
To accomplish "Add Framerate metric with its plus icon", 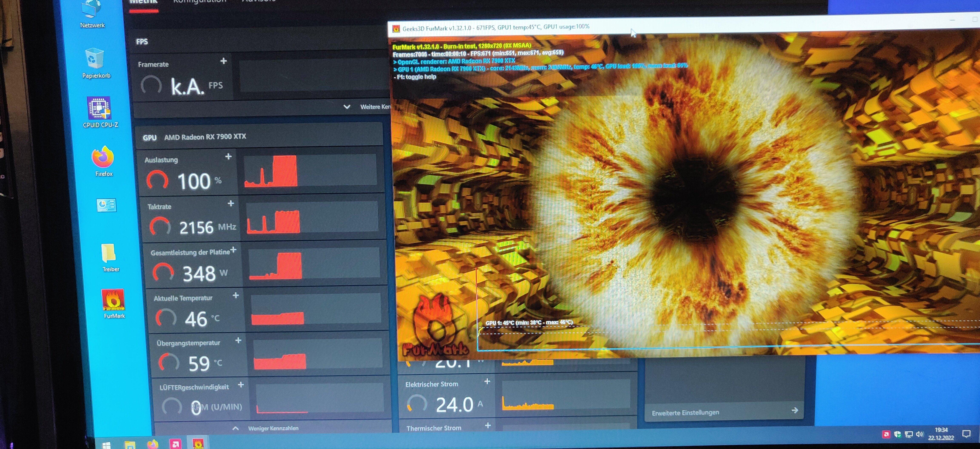I will point(224,61).
